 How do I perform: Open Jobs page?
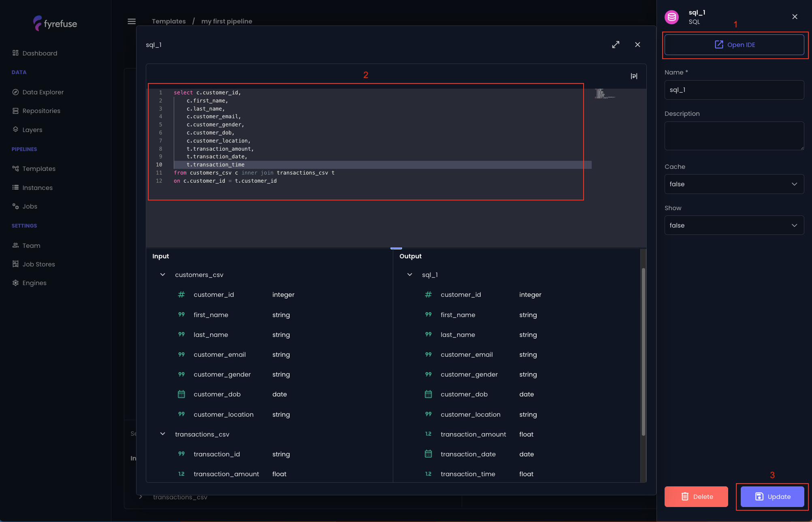tap(25, 206)
